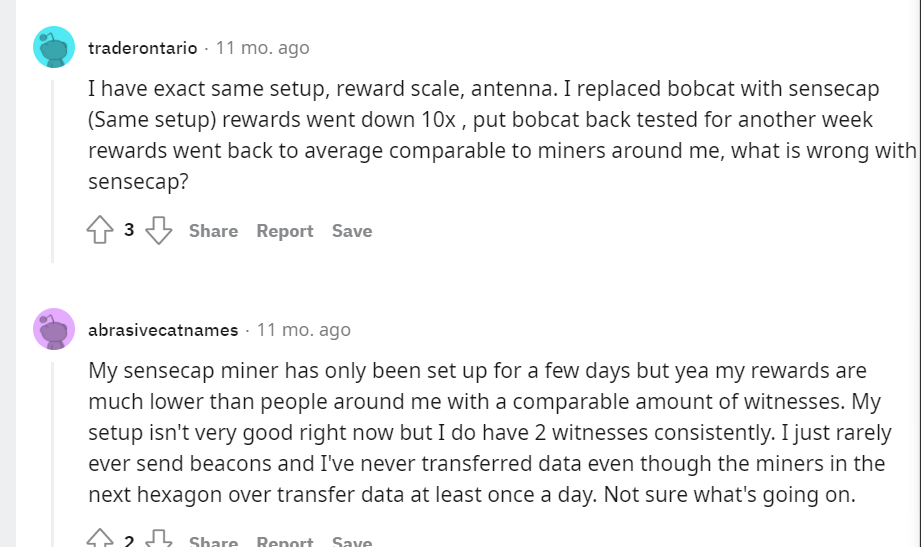This screenshot has width=921, height=547.
Task: Report abrasivecatnames' comment
Action: click(285, 541)
